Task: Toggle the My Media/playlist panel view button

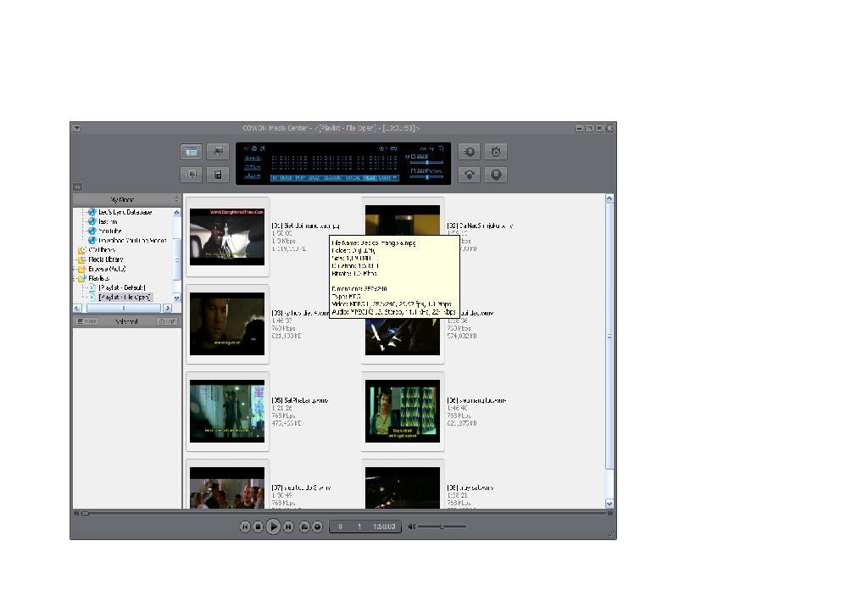Action: click(x=191, y=151)
